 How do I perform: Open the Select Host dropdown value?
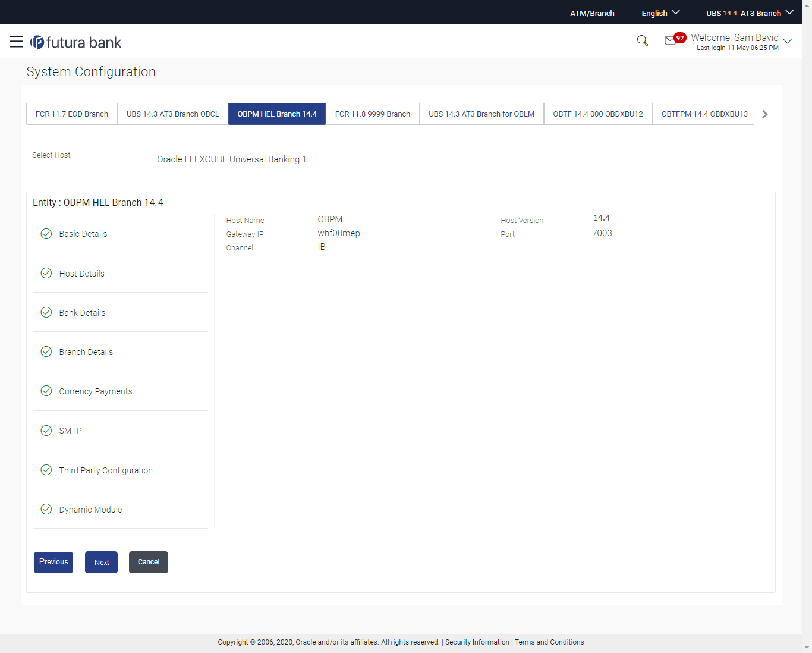[235, 159]
